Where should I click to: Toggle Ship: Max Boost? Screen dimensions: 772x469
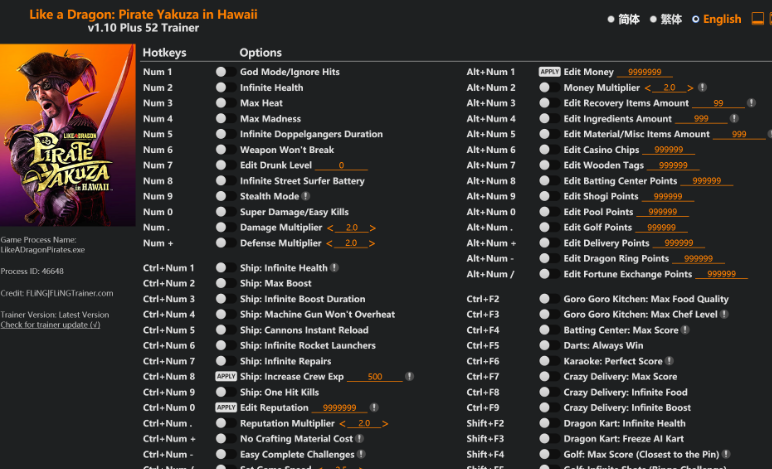coord(225,283)
